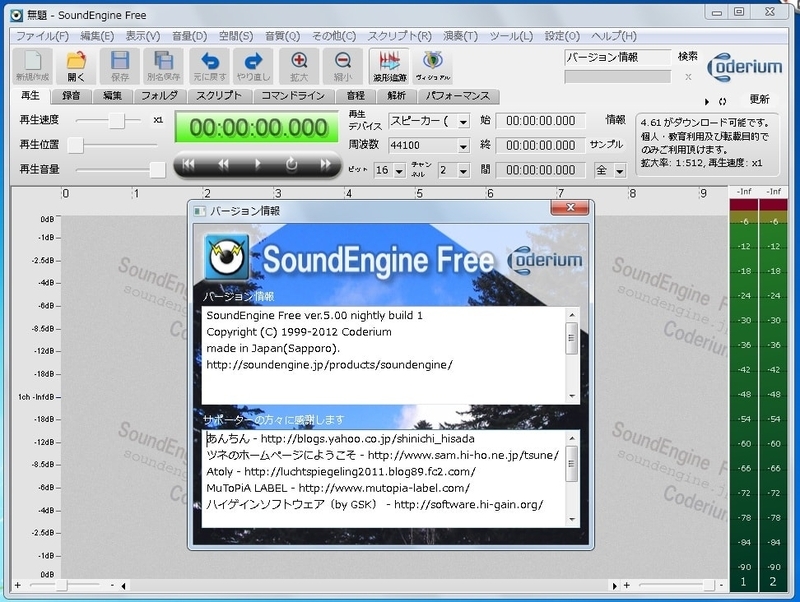Viewport: 800px width, 602px height.
Task: Click the green 00:00:00.000 time display
Action: 257,127
